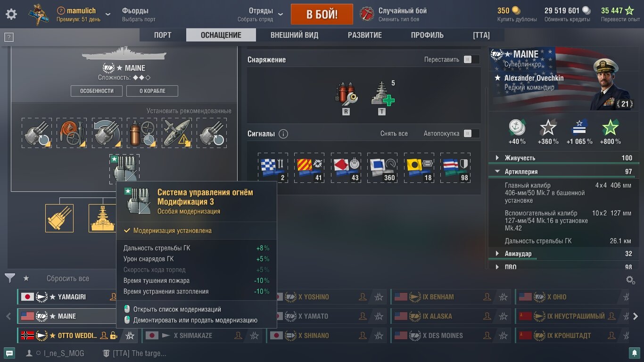Click the notification bell icon
Image resolution: width=644 pixels, height=362 pixels.
(635, 353)
